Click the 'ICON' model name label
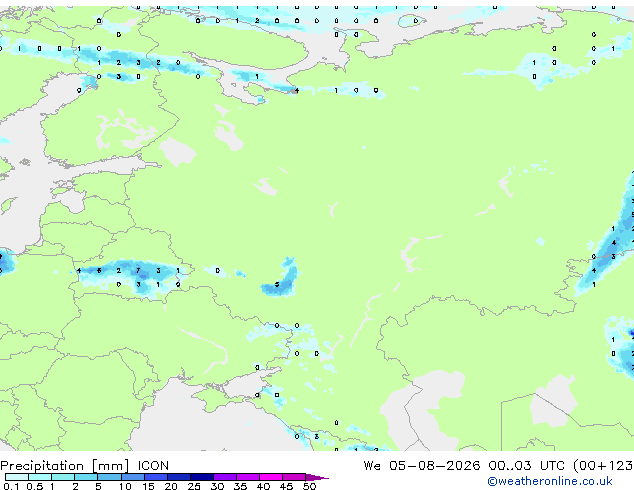Image resolution: width=634 pixels, height=490 pixels. click(153, 466)
